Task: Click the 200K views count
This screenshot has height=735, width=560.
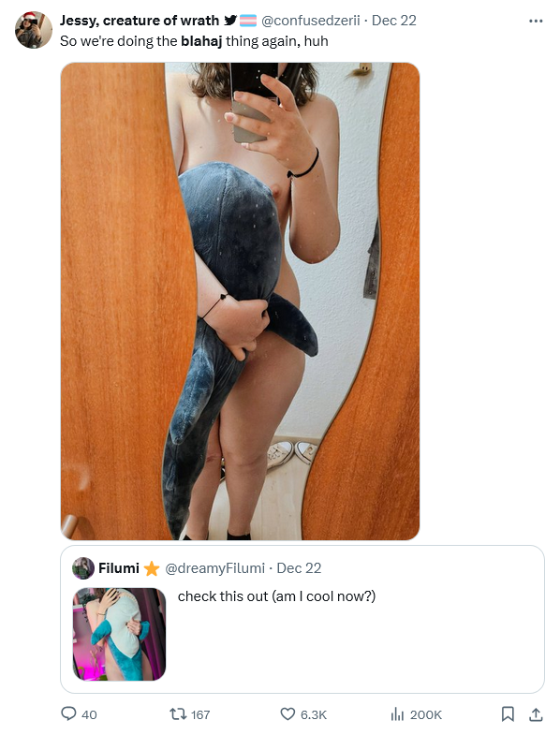Action: (x=426, y=714)
